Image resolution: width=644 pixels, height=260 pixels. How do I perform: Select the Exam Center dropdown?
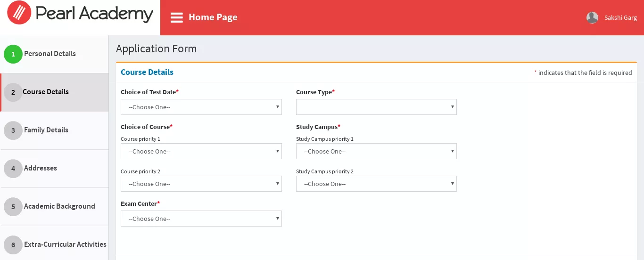coord(201,219)
